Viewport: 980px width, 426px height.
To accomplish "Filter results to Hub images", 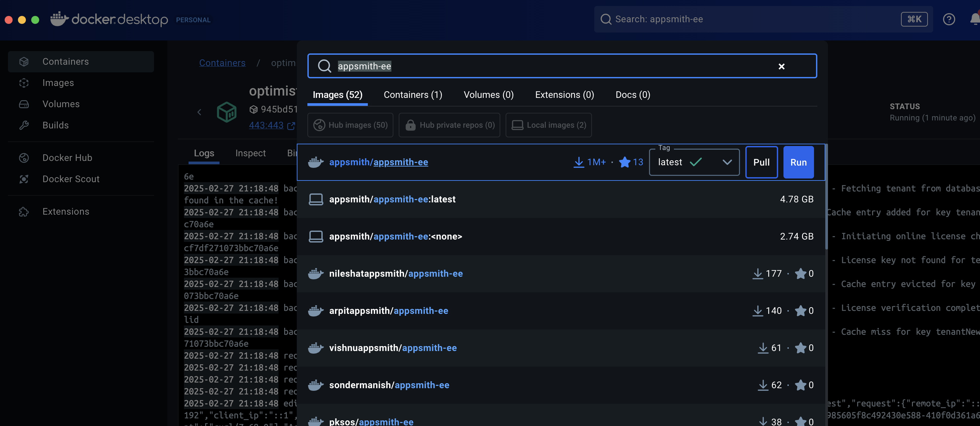I will 350,125.
